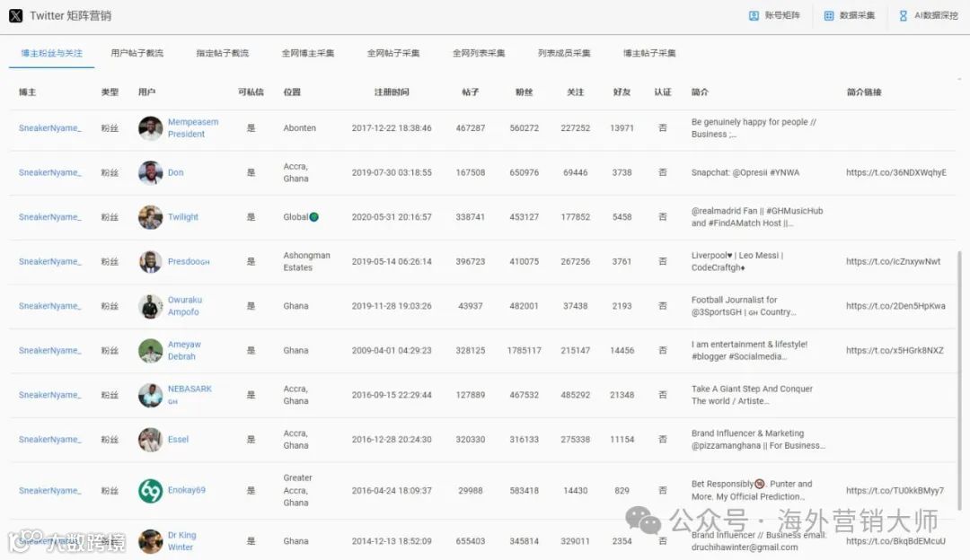Switch to 指定帖子截流 tab
The width and height of the screenshot is (970, 560).
pos(222,53)
